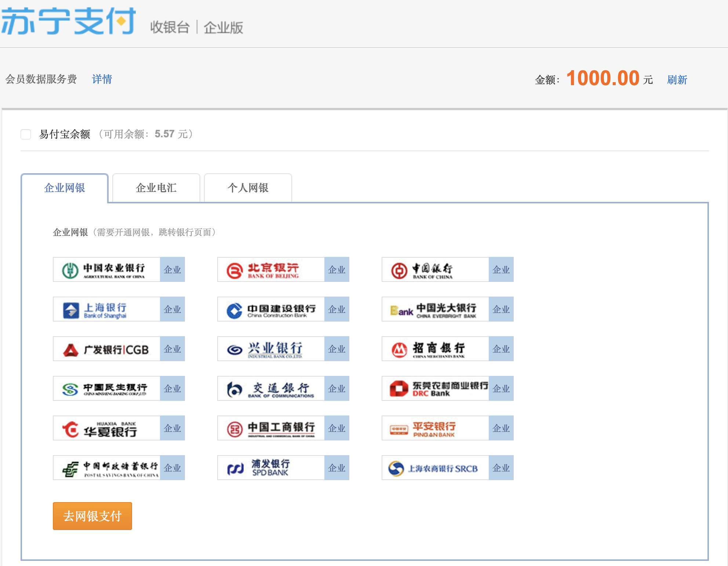
Task: Click the 收银台 header label
Action: (170, 28)
